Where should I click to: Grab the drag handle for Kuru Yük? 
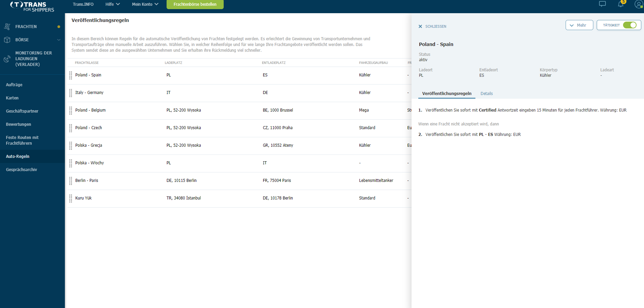(71, 198)
